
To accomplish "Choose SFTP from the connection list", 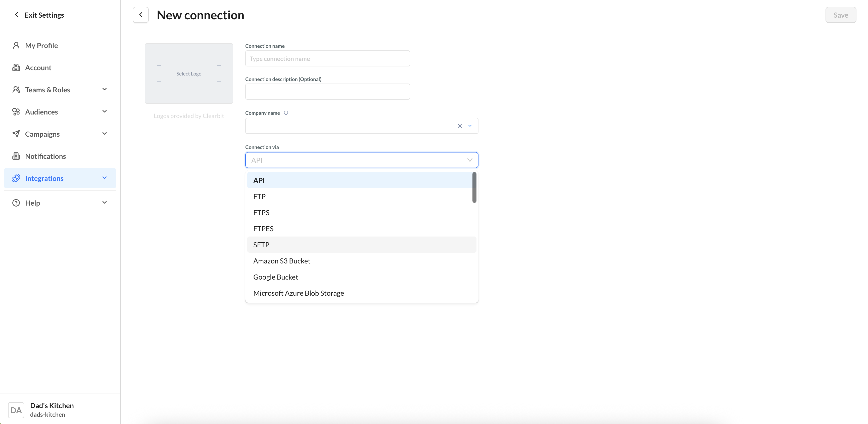I will click(261, 245).
